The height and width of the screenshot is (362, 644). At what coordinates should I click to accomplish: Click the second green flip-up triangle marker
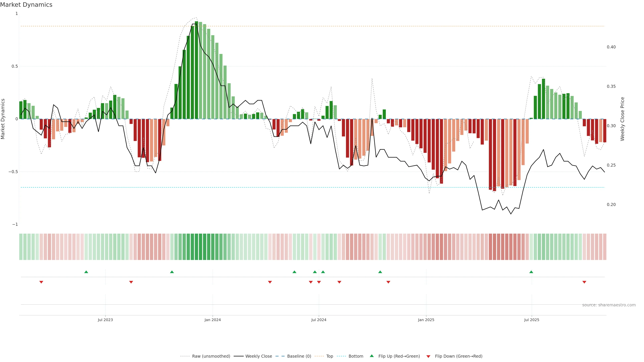pos(172,272)
